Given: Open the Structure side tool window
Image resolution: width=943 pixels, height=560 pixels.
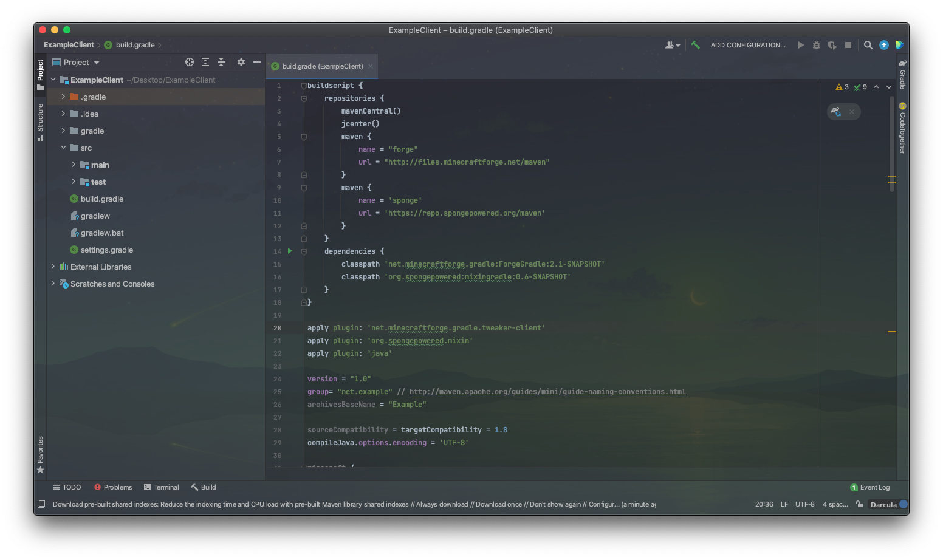Looking at the screenshot, I should (x=40, y=121).
